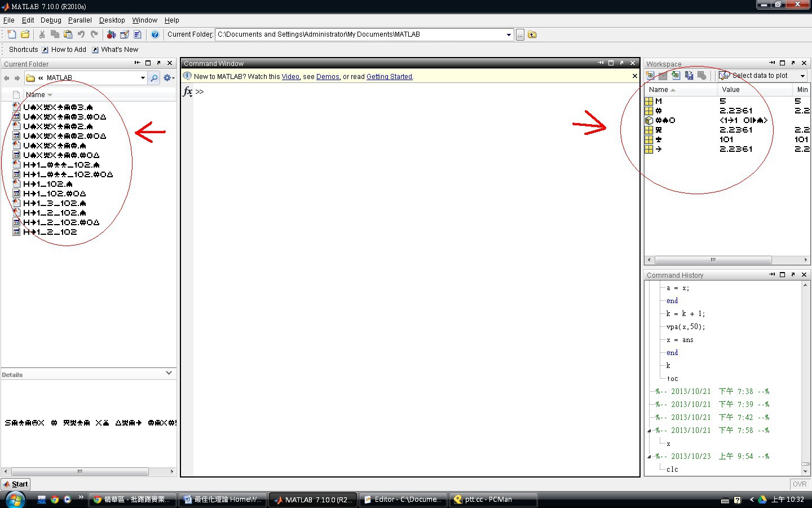Image resolution: width=812 pixels, height=508 pixels.
Task: Go up one folder level icon
Action: click(x=532, y=35)
